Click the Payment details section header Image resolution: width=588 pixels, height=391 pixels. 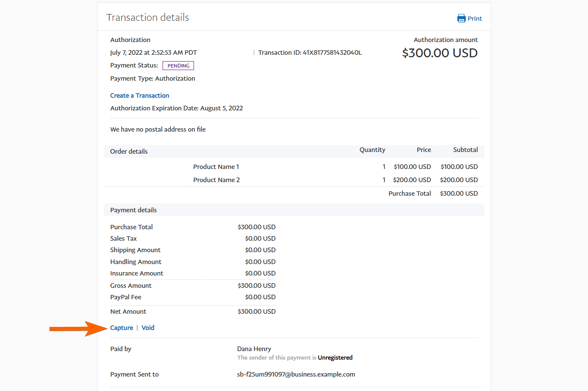click(x=133, y=210)
